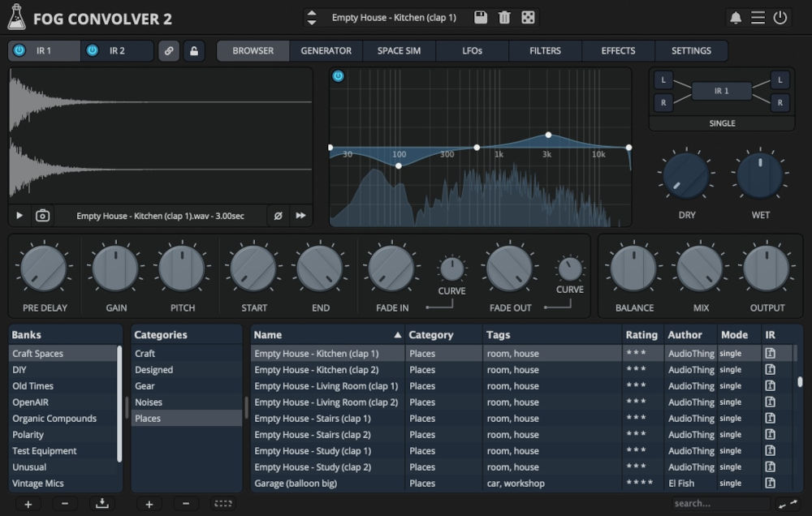Viewport: 812px width, 516px height.
Task: Delete the current preset using the trash icon
Action: click(504, 17)
